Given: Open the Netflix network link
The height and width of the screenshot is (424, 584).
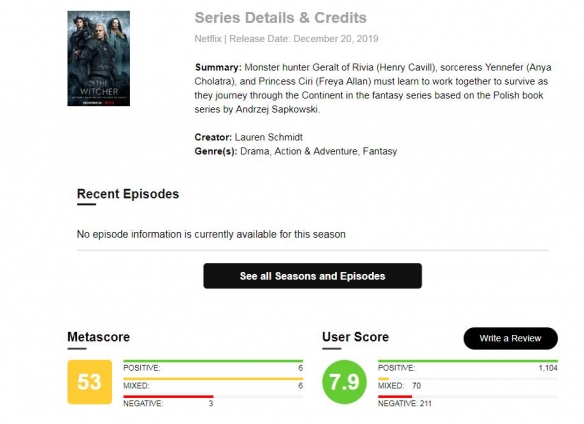Looking at the screenshot, I should [x=208, y=39].
